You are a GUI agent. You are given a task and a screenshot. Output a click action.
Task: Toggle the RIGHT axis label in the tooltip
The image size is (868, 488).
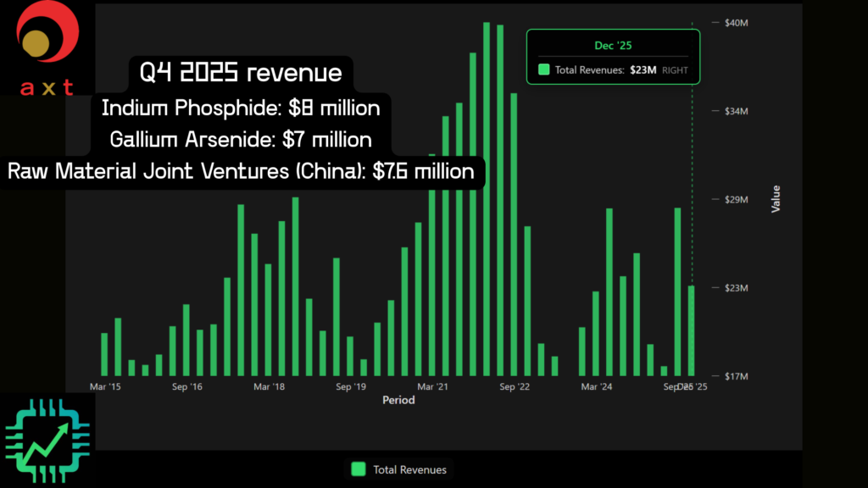677,70
